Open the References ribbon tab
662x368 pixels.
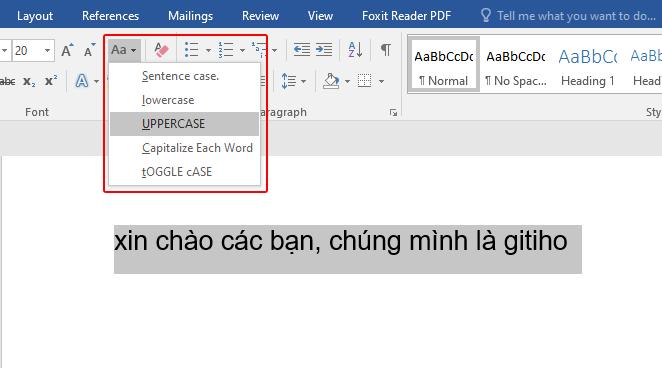point(110,16)
